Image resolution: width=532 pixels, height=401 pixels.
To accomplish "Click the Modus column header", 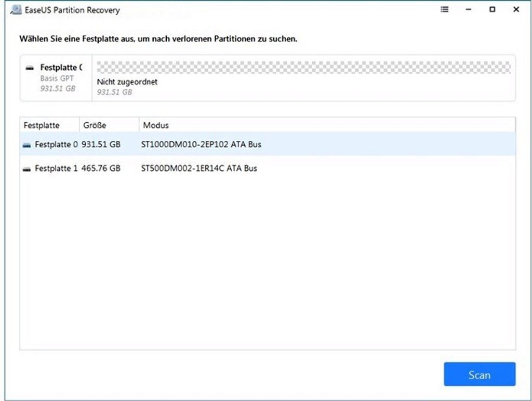I will pyautogui.click(x=156, y=125).
